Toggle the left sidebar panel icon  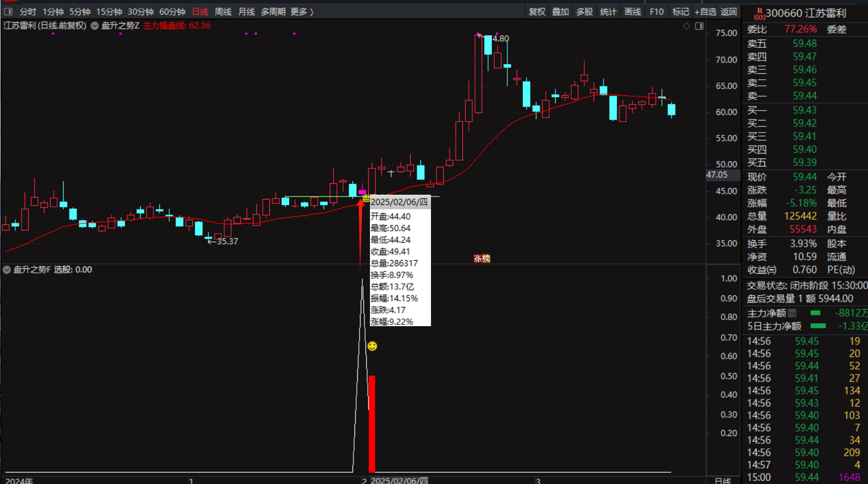pyautogui.click(x=8, y=12)
